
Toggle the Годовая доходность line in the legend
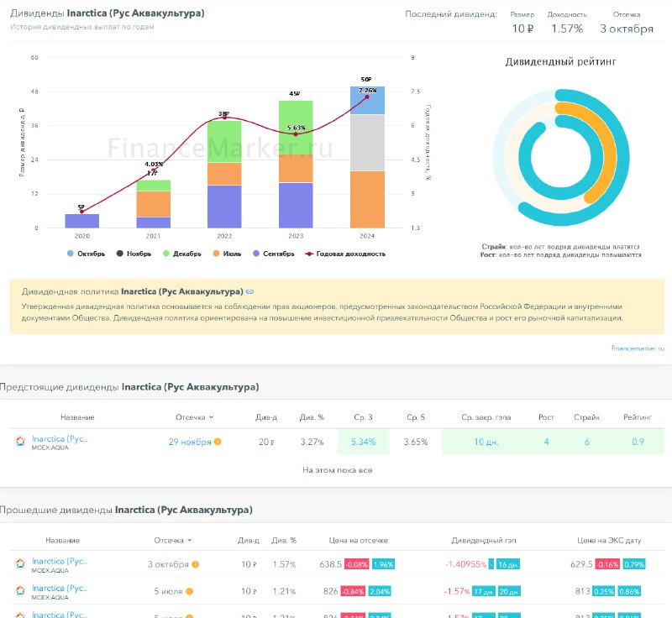[x=345, y=254]
